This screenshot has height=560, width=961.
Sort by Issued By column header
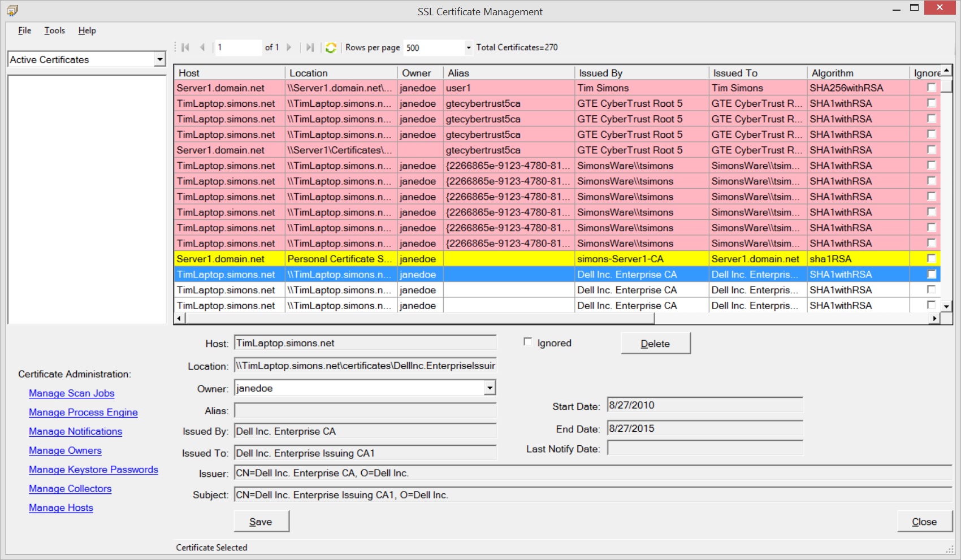click(642, 73)
